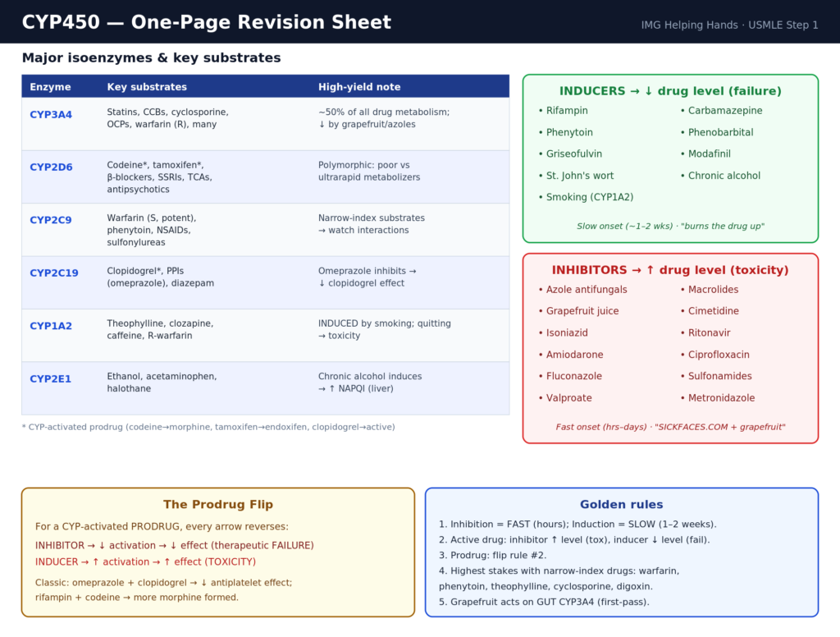This screenshot has height=637, width=840.
Task: Select the CYP3A4 enzyme cell
Action: tap(51, 114)
